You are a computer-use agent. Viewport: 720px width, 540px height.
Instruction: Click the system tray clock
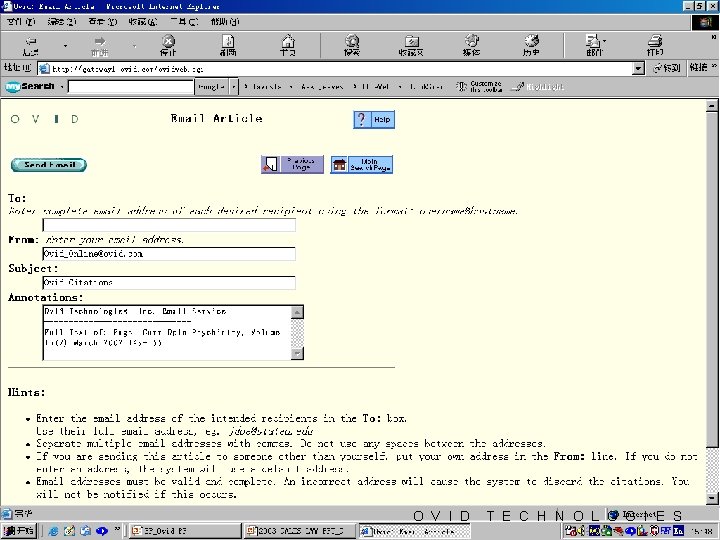(702, 531)
